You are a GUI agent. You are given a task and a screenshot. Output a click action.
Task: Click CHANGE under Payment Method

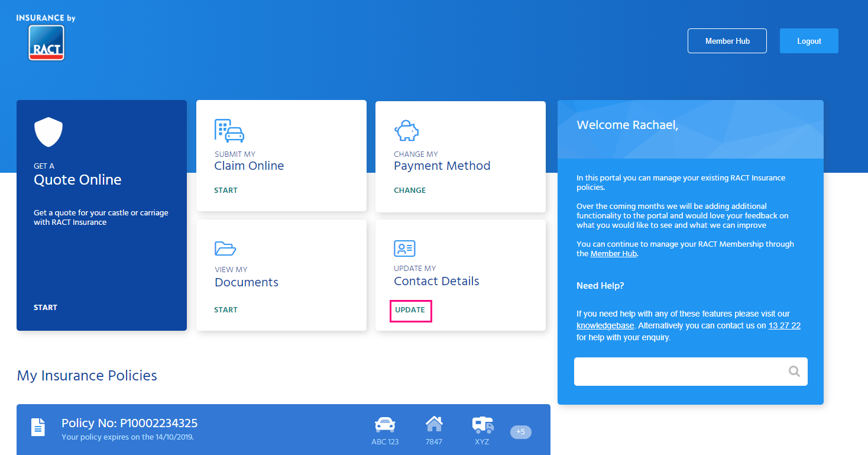410,191
